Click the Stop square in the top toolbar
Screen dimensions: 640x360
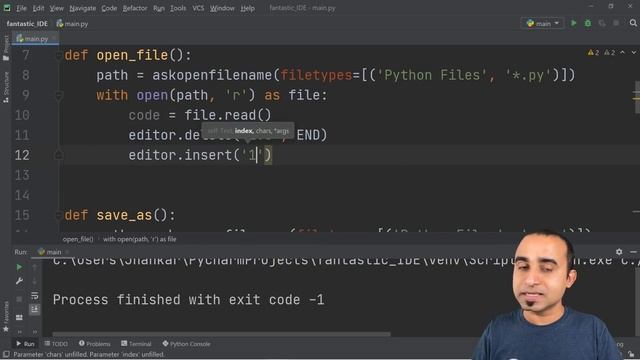coord(616,23)
